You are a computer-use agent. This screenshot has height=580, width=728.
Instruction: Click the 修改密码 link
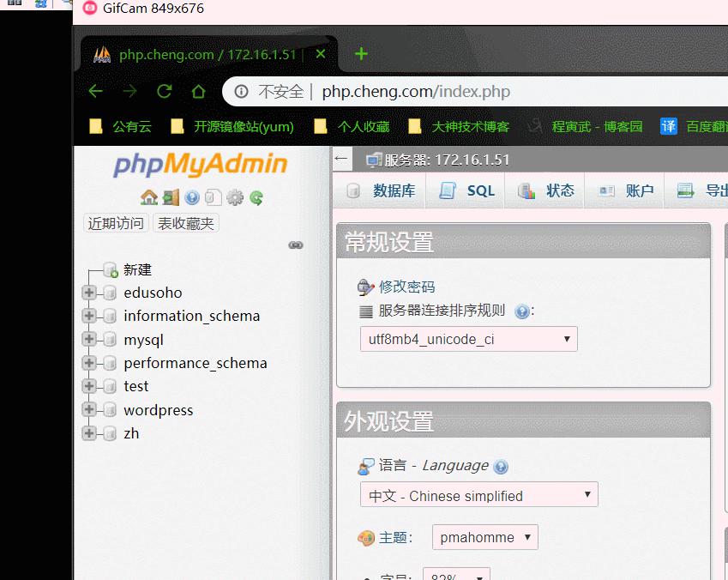click(x=406, y=287)
